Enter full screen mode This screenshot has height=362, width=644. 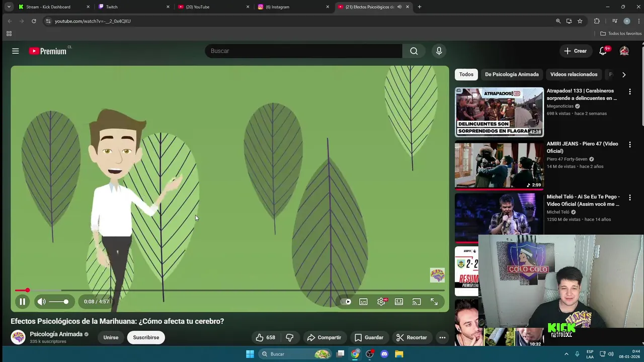(434, 302)
